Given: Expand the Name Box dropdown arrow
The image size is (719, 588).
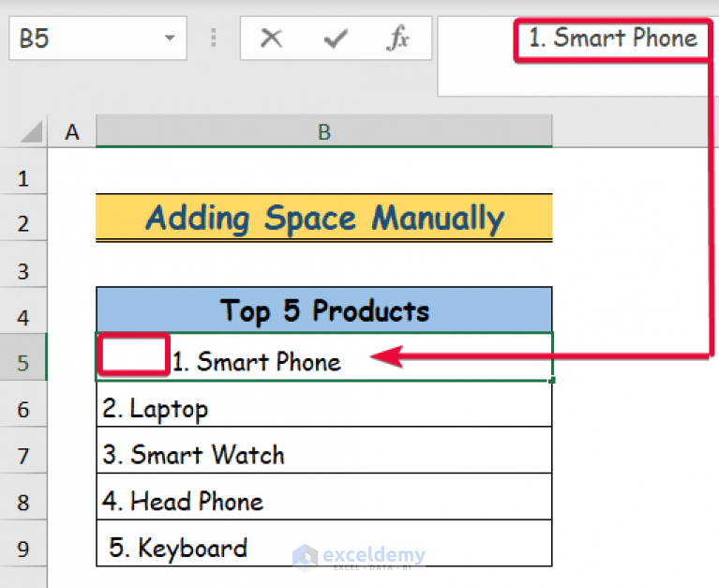Looking at the screenshot, I should (170, 38).
